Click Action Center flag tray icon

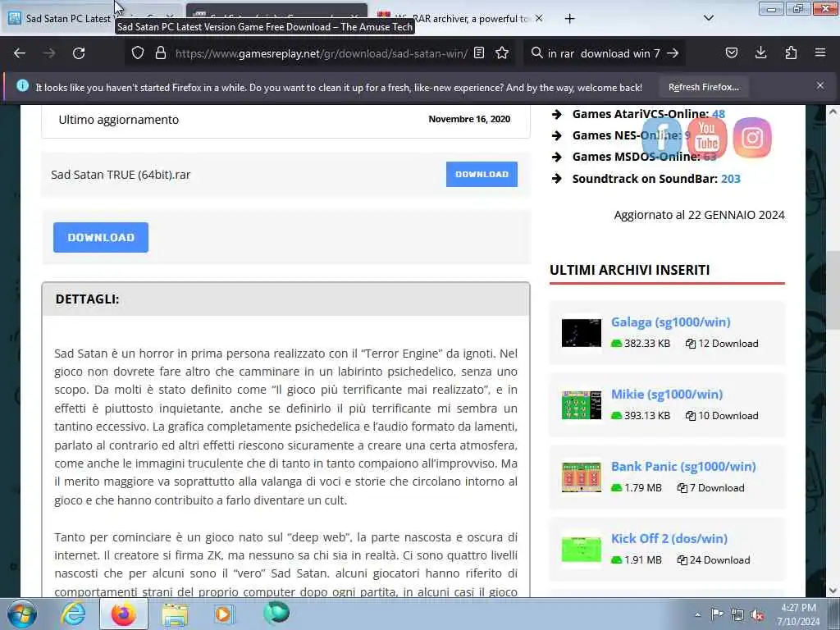[717, 614]
